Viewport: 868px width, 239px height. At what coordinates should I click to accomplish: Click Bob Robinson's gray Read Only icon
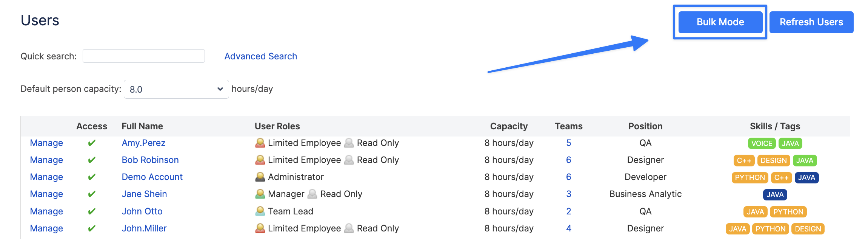click(349, 160)
